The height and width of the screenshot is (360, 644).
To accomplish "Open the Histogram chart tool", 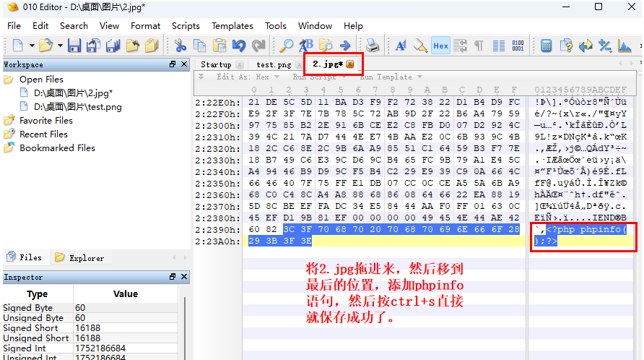I will point(625,46).
